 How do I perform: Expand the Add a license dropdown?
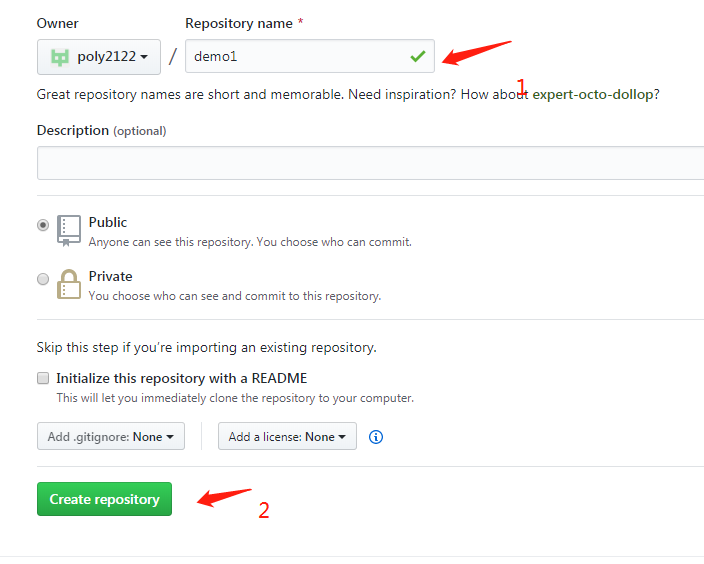(287, 437)
